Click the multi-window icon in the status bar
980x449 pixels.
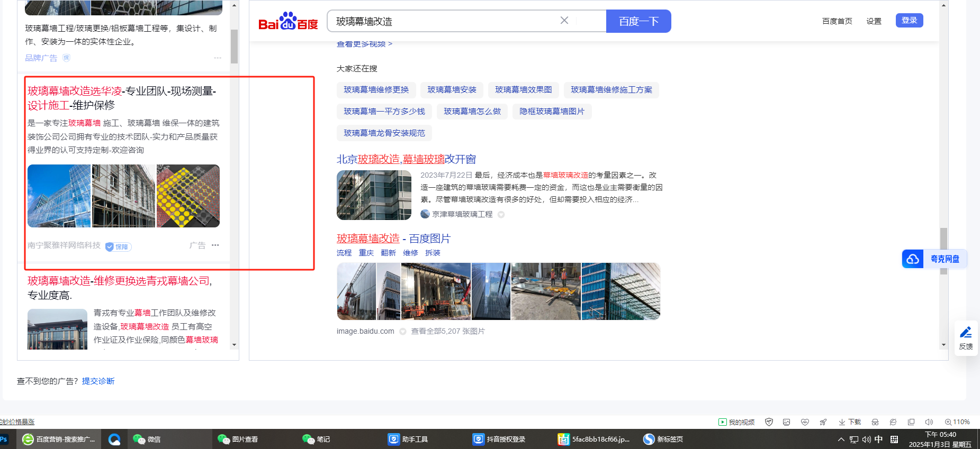[911, 422]
